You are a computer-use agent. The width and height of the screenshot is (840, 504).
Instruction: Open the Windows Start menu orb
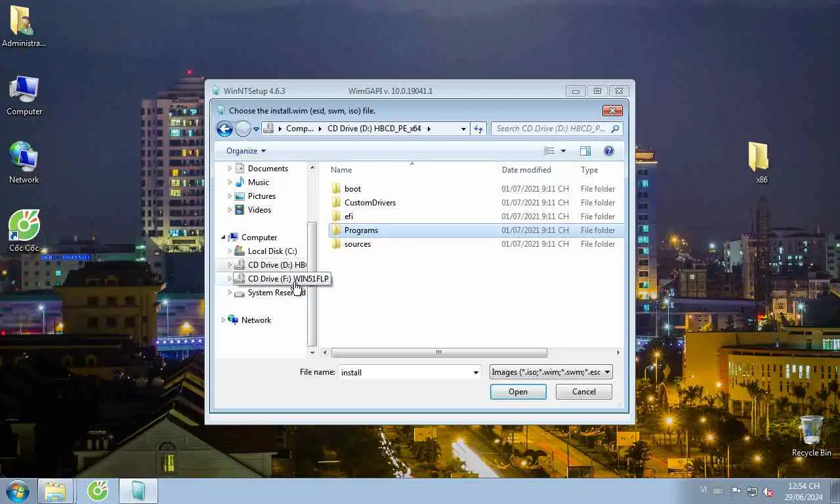point(18,491)
